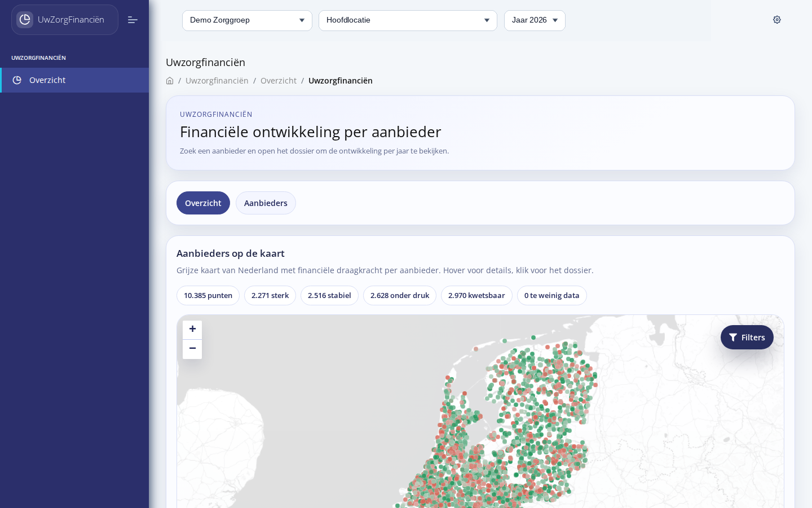Click the 2.970 kwetsbaar chip

pyautogui.click(x=476, y=296)
